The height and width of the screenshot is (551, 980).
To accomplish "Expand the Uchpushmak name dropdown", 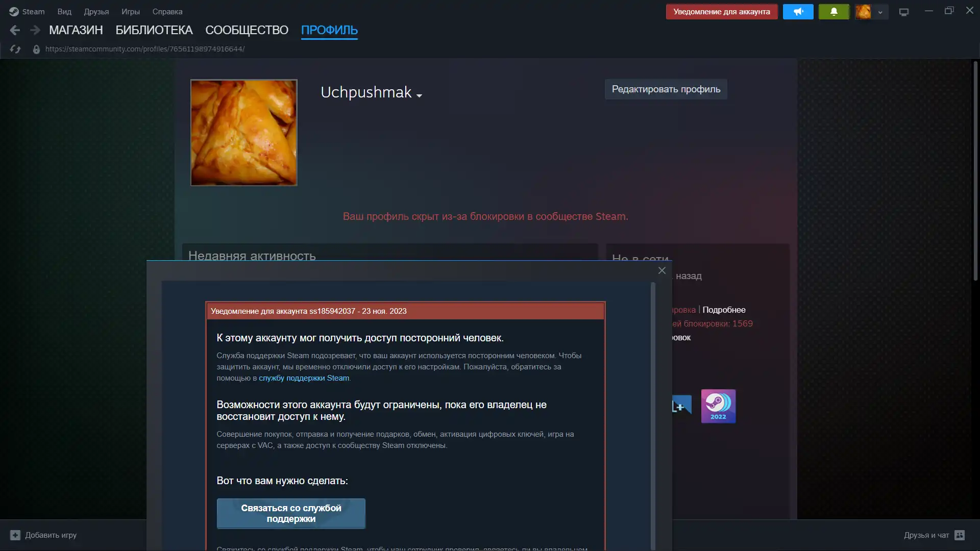I will pyautogui.click(x=420, y=95).
